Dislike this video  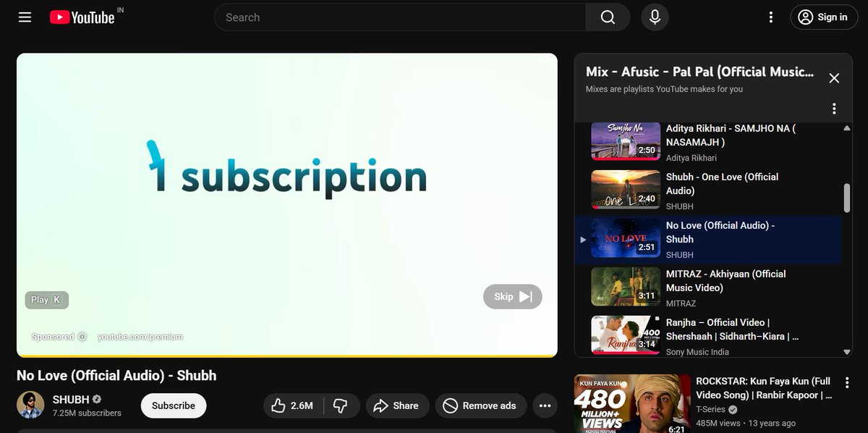(x=341, y=405)
